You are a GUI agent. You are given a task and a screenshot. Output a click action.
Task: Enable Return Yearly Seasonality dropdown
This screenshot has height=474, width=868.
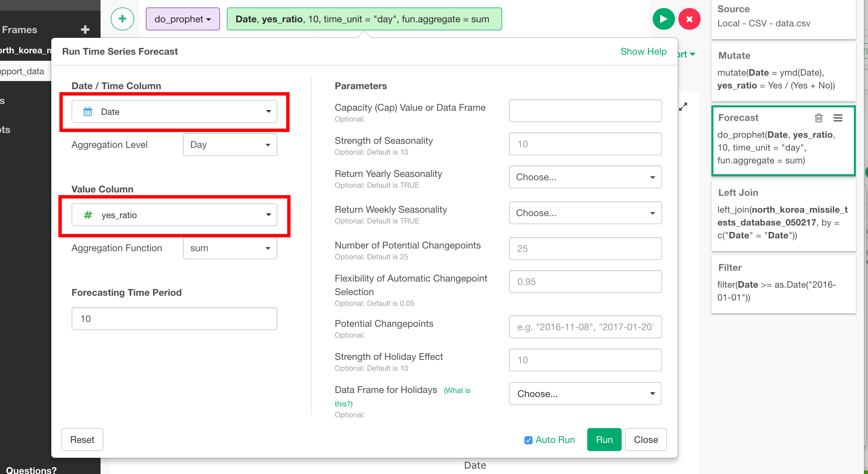click(585, 178)
